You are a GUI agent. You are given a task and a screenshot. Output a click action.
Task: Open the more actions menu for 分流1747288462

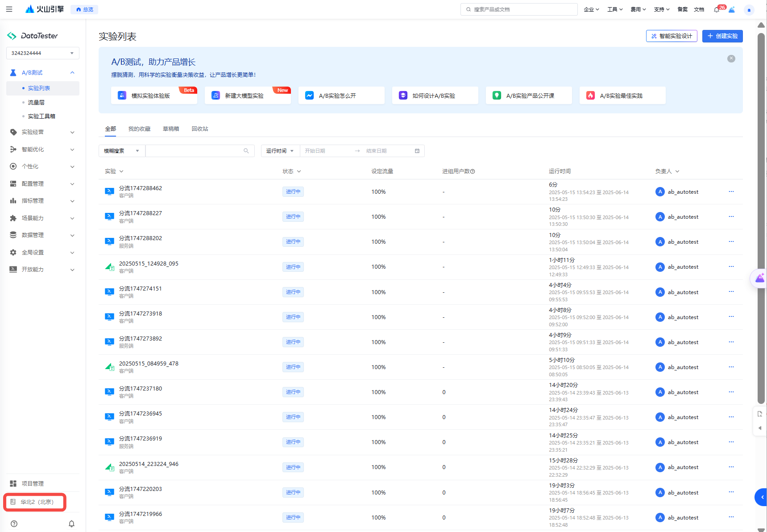click(731, 191)
